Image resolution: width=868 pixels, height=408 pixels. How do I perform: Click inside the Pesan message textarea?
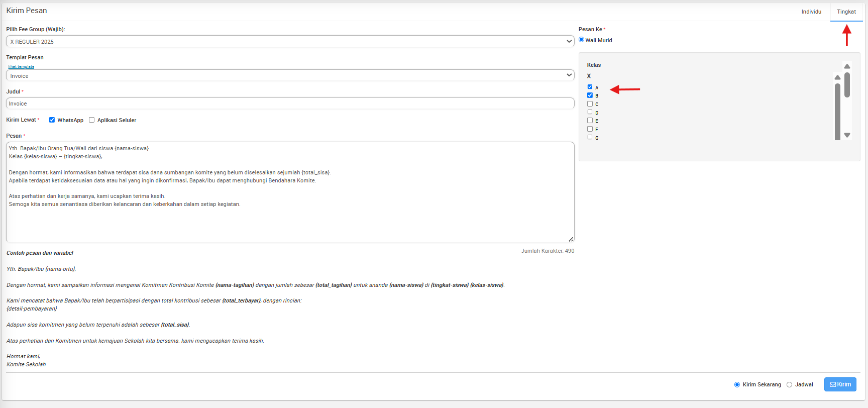[x=290, y=221]
